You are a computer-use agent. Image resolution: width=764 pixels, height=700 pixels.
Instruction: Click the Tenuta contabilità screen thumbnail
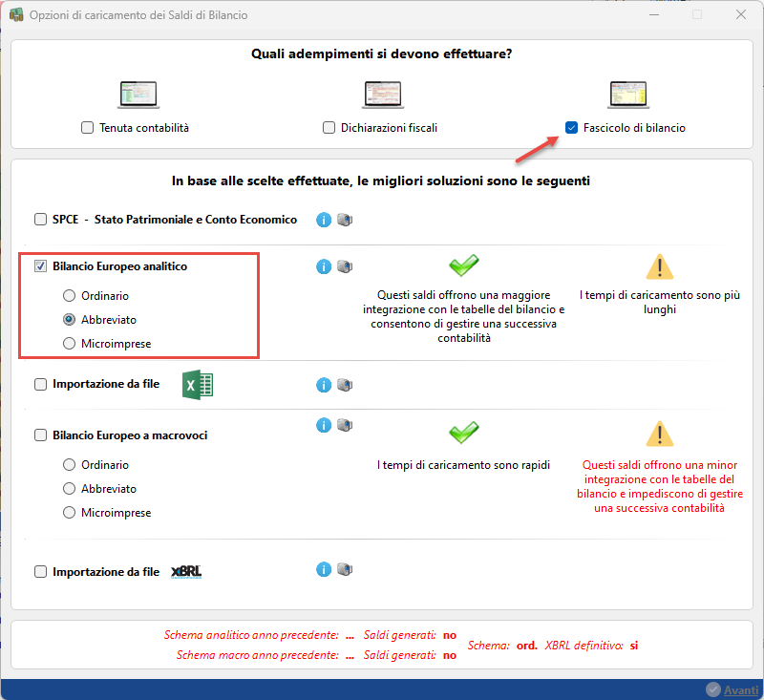pos(138,95)
